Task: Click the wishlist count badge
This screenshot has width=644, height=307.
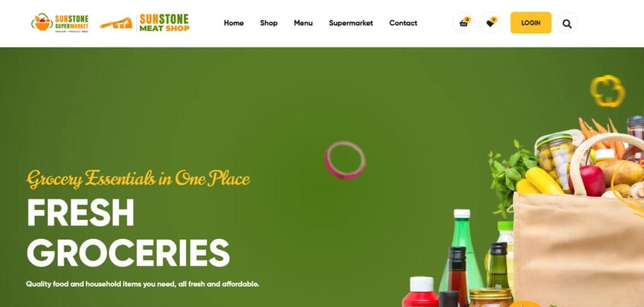Action: (x=494, y=20)
